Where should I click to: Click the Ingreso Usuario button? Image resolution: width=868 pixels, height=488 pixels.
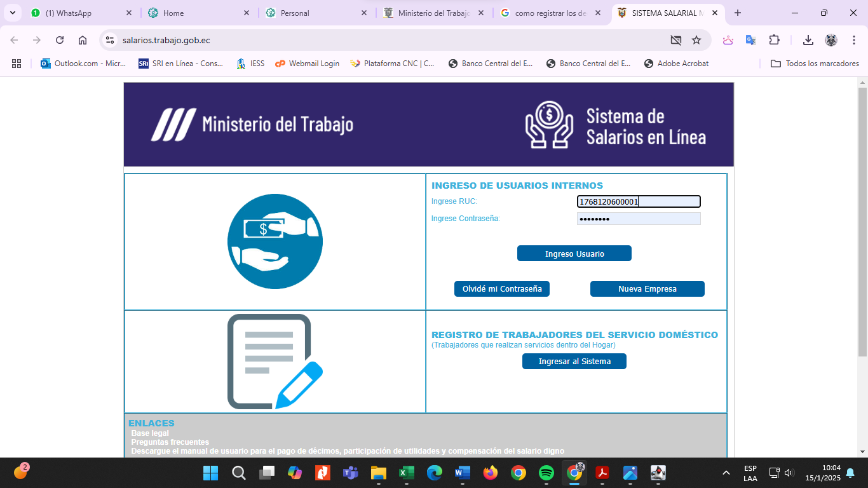coord(574,254)
